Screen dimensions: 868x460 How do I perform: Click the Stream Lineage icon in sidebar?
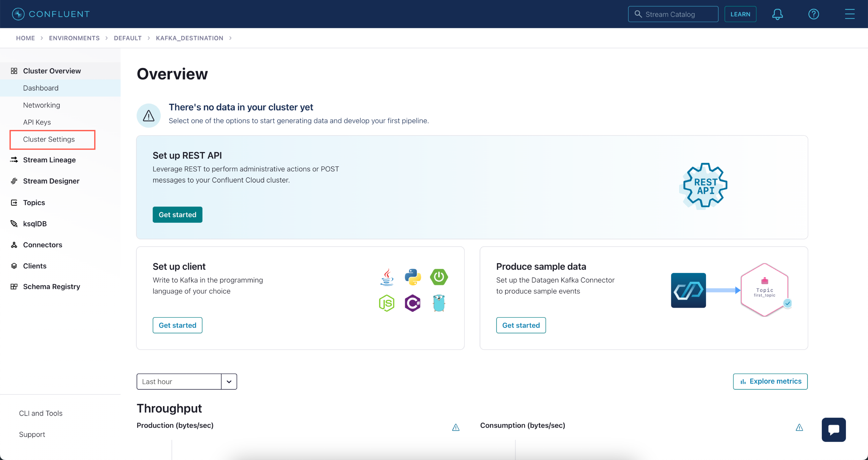point(14,160)
